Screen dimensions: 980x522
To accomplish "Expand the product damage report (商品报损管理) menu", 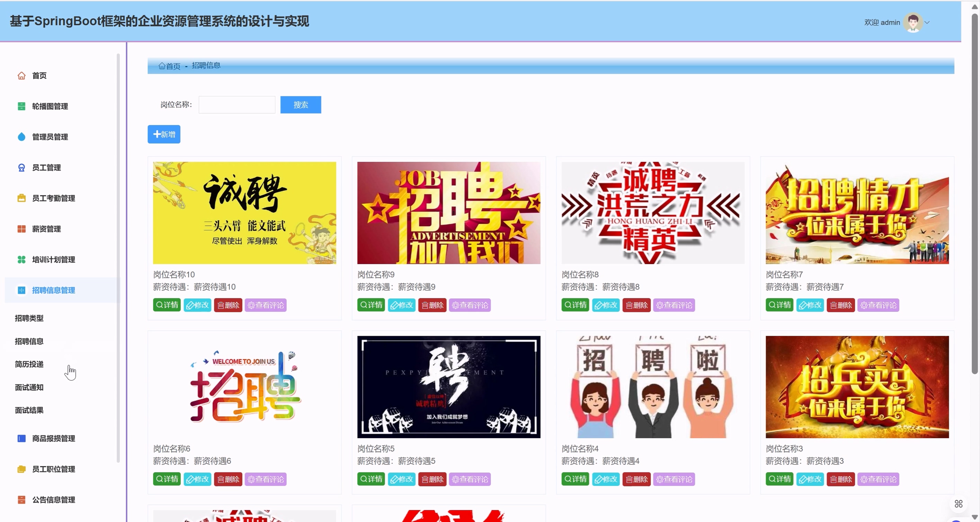I will coord(53,438).
